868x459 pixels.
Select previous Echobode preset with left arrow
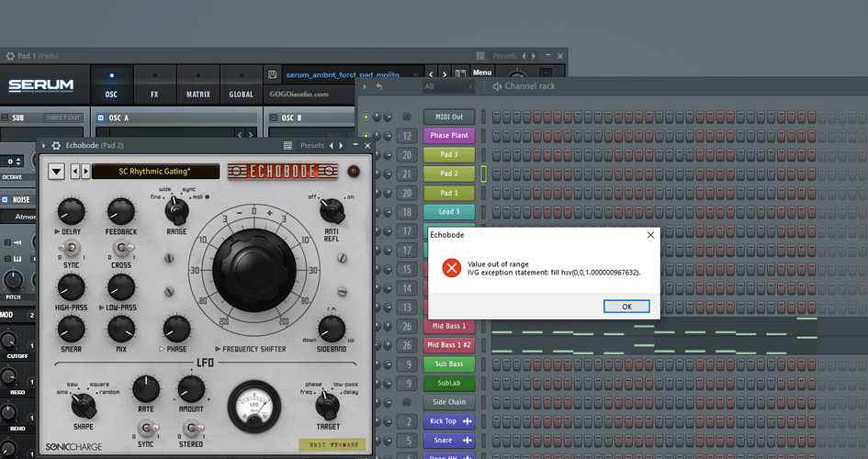pyautogui.click(x=75, y=172)
